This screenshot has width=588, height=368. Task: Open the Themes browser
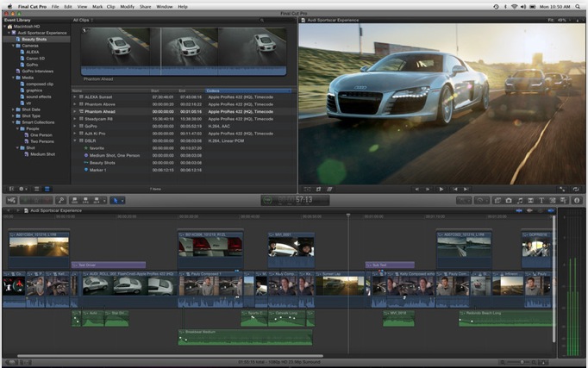pos(563,201)
